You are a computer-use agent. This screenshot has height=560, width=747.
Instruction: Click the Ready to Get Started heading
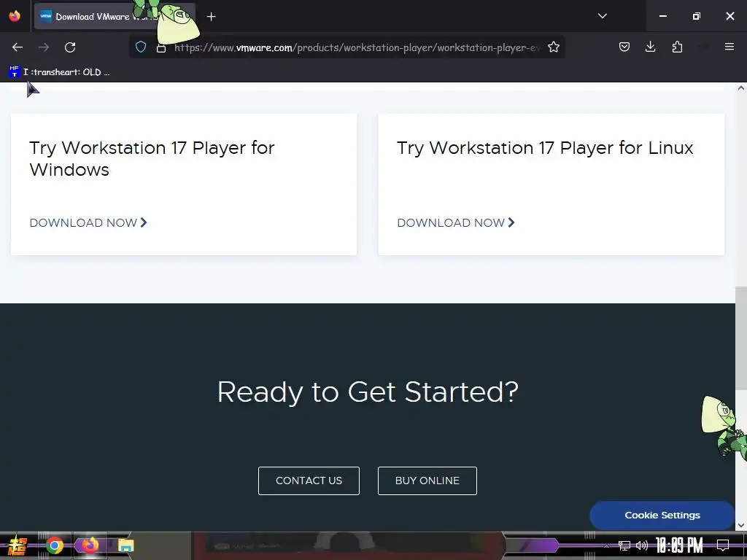[x=368, y=392]
